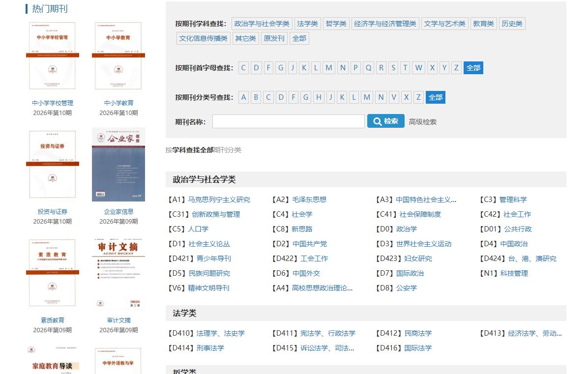Open 世界社会主义运动 category link
Screen dimensions: 588x374
(x=424, y=244)
